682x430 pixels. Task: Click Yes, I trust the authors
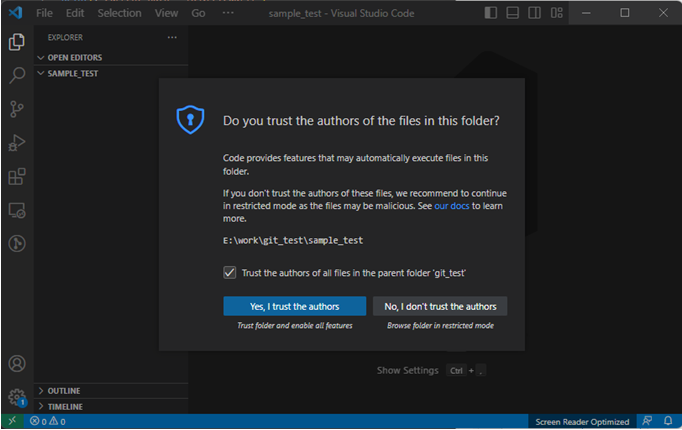tap(294, 307)
